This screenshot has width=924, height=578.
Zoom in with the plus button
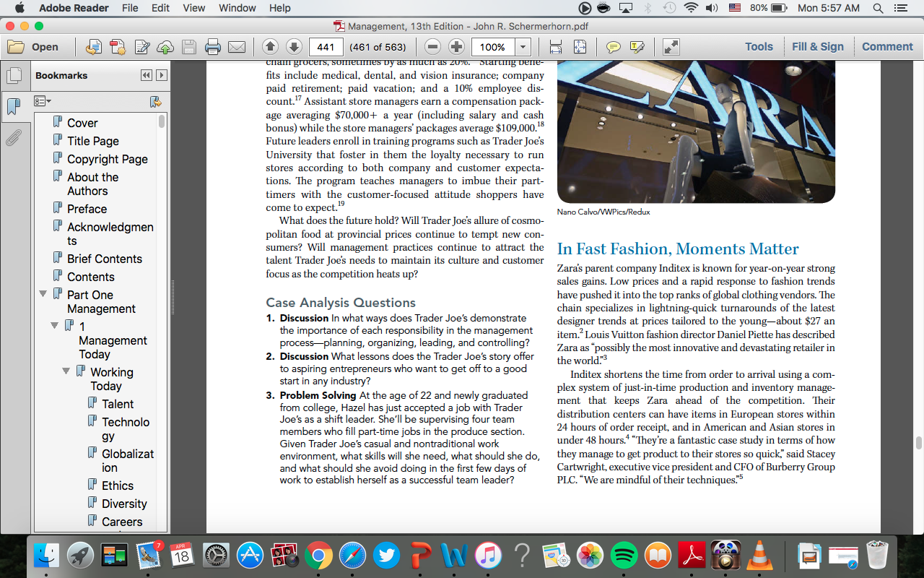click(x=456, y=47)
